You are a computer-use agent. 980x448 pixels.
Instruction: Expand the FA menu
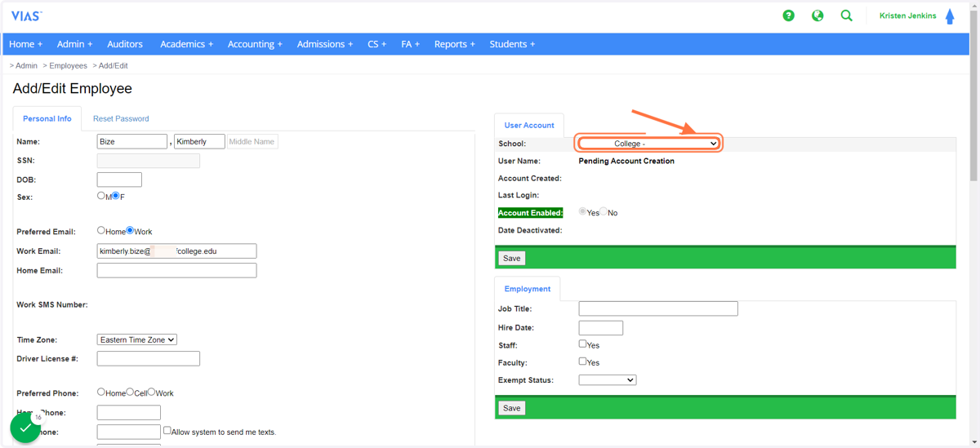coord(411,44)
